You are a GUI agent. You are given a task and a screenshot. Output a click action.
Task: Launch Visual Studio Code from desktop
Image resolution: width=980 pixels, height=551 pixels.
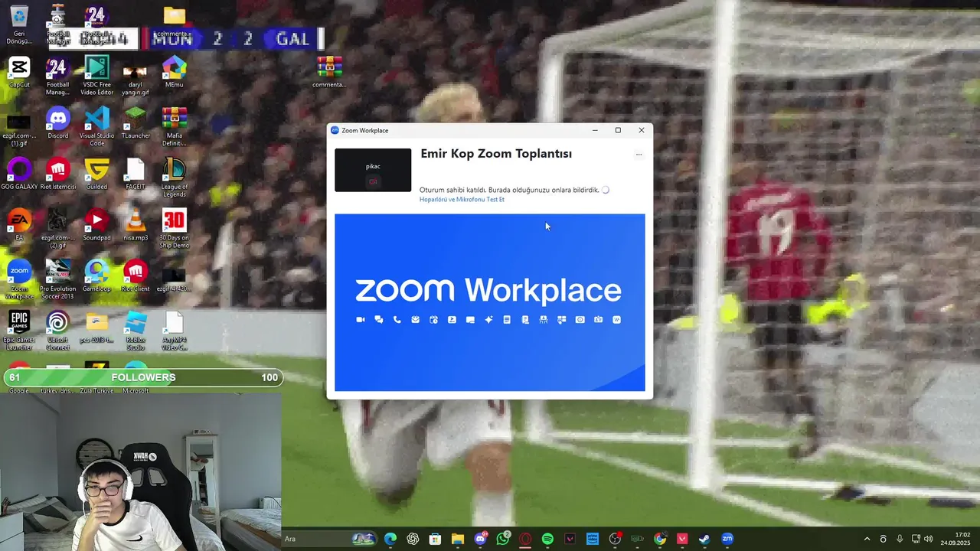coord(97,127)
